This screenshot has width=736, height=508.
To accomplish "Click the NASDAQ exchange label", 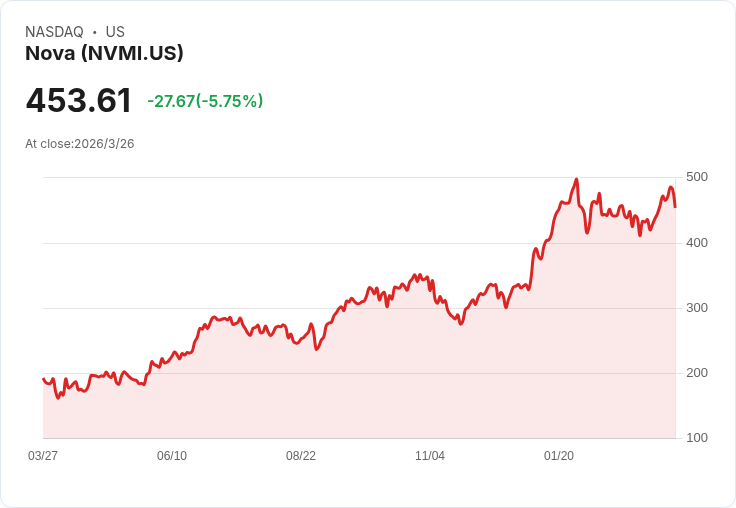I will point(54,32).
